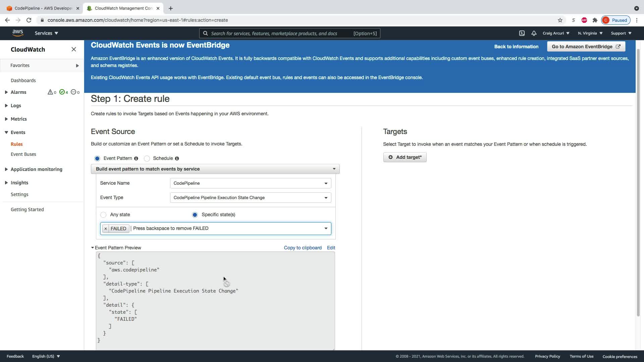Click the Add target button
This screenshot has height=362, width=644.
tap(405, 157)
